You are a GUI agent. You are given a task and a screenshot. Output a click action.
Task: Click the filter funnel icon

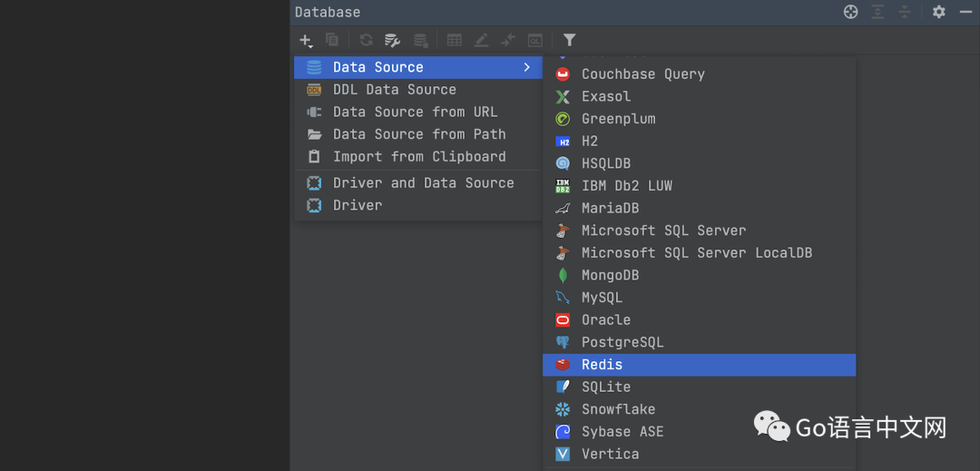[569, 40]
